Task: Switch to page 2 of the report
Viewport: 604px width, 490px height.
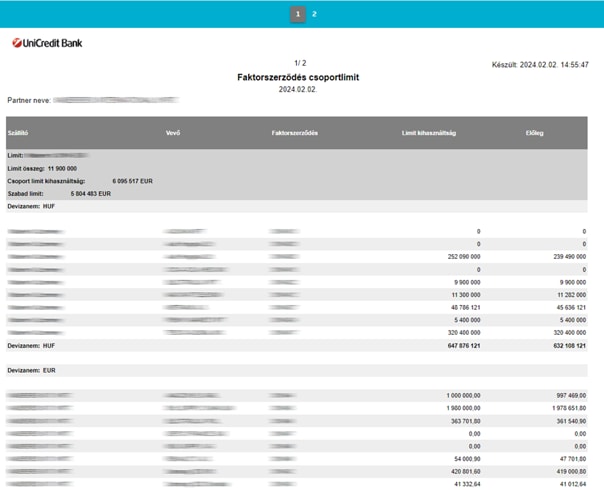Action: (314, 14)
